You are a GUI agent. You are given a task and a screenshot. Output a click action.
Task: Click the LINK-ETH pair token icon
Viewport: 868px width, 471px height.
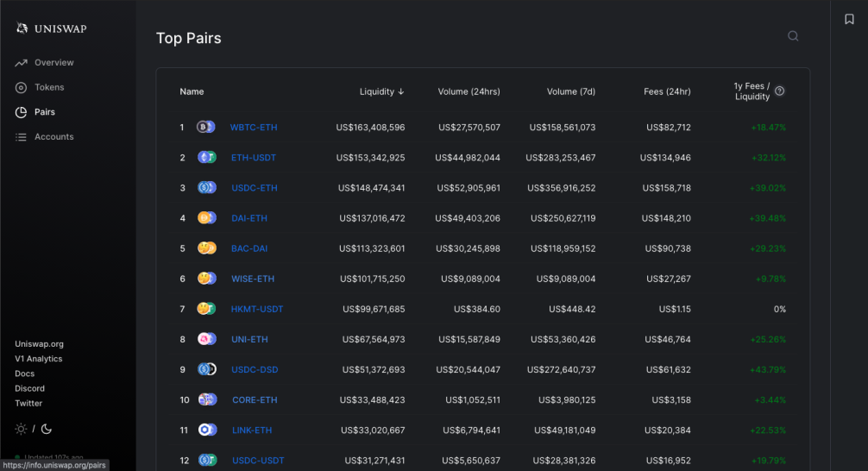(x=207, y=430)
